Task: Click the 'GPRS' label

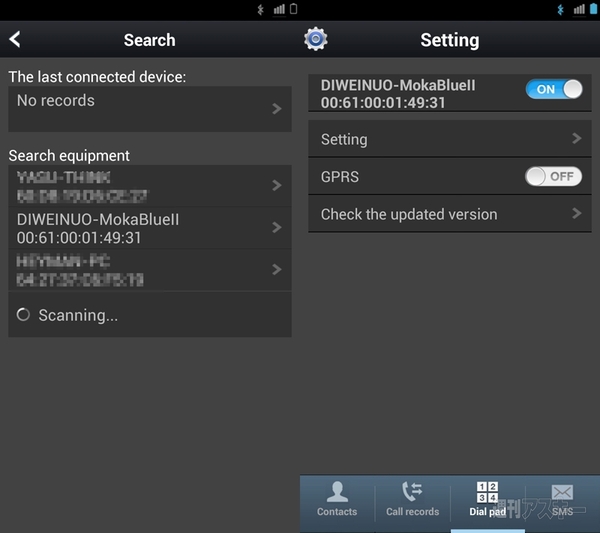Action: (340, 177)
